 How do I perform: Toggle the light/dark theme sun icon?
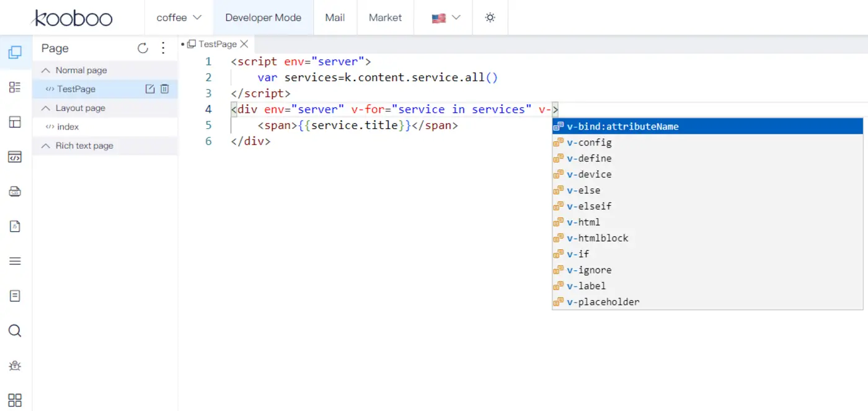490,17
